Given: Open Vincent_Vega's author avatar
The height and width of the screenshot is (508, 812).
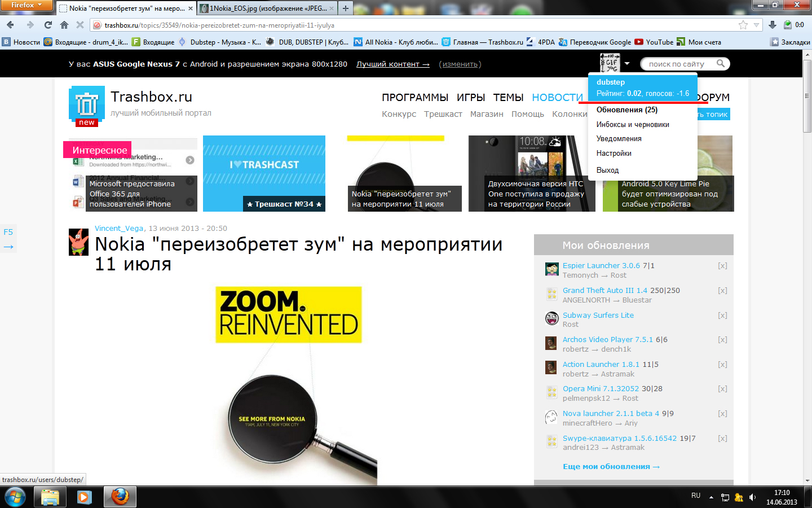Looking at the screenshot, I should pyautogui.click(x=78, y=242).
